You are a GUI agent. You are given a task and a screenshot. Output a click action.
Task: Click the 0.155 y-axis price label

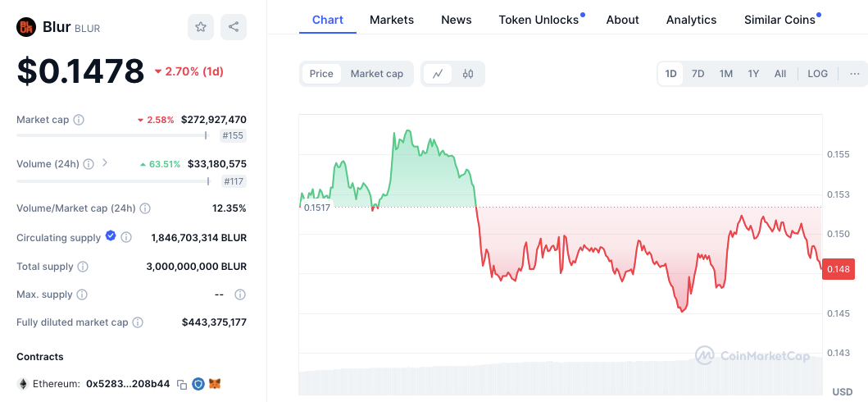(838, 154)
